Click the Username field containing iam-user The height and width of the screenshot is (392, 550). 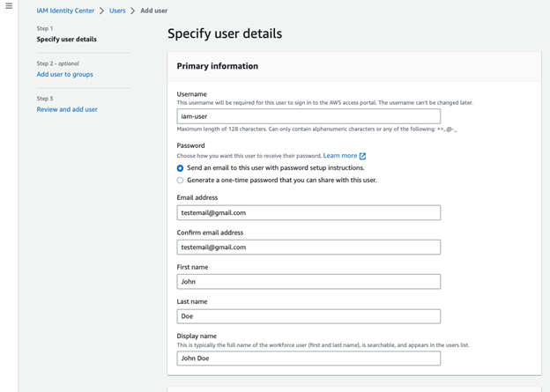pyautogui.click(x=308, y=116)
